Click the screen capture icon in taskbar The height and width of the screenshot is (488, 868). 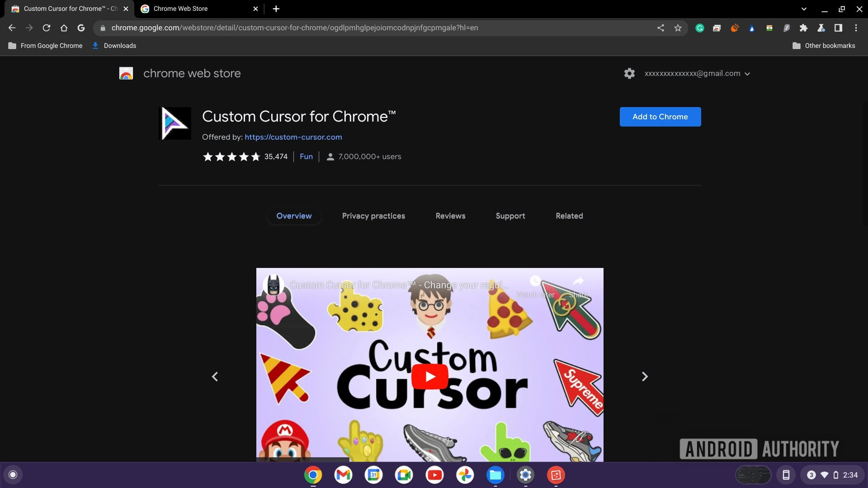(x=556, y=475)
